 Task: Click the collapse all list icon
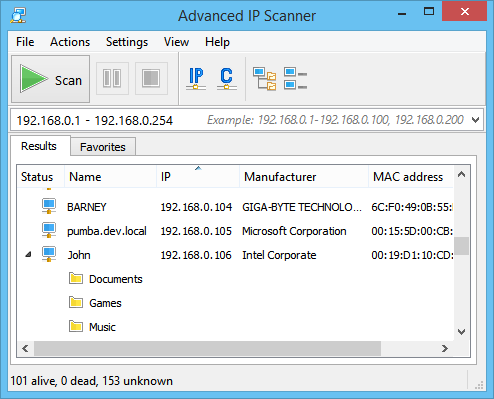pos(295,79)
